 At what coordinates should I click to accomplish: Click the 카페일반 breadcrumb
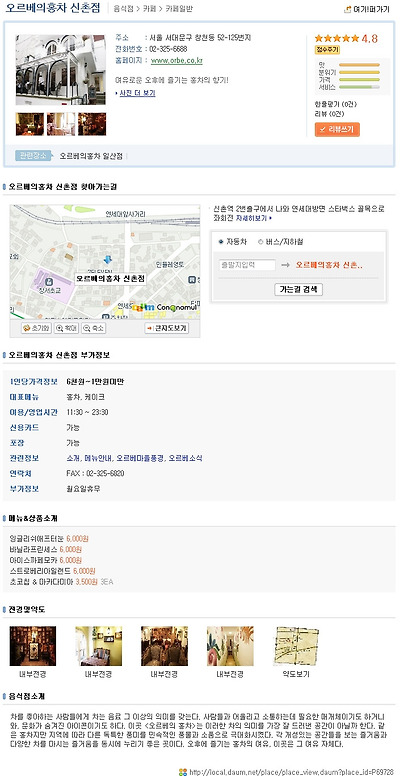point(179,9)
